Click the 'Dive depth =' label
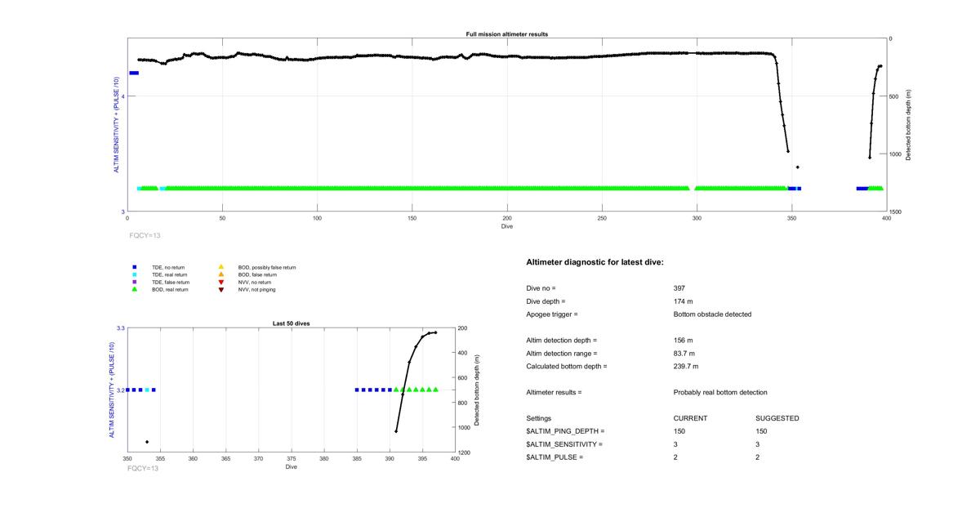 (x=546, y=301)
